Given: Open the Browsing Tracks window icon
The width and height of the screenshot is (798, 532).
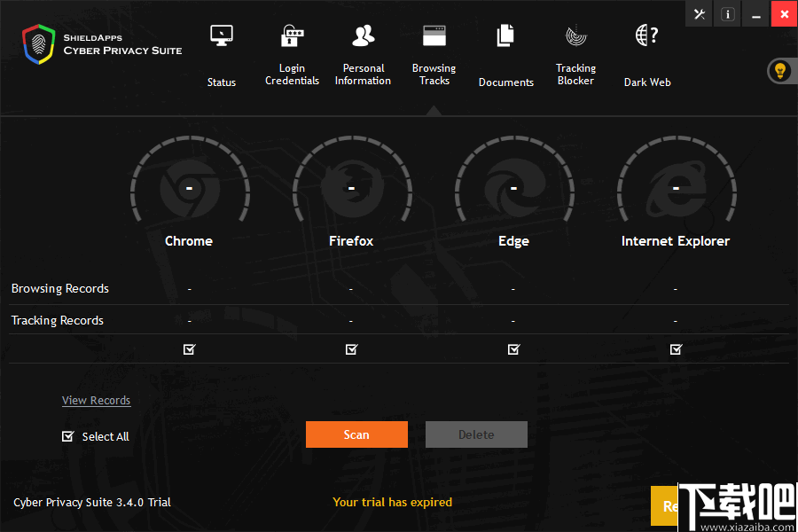Looking at the screenshot, I should point(434,35).
